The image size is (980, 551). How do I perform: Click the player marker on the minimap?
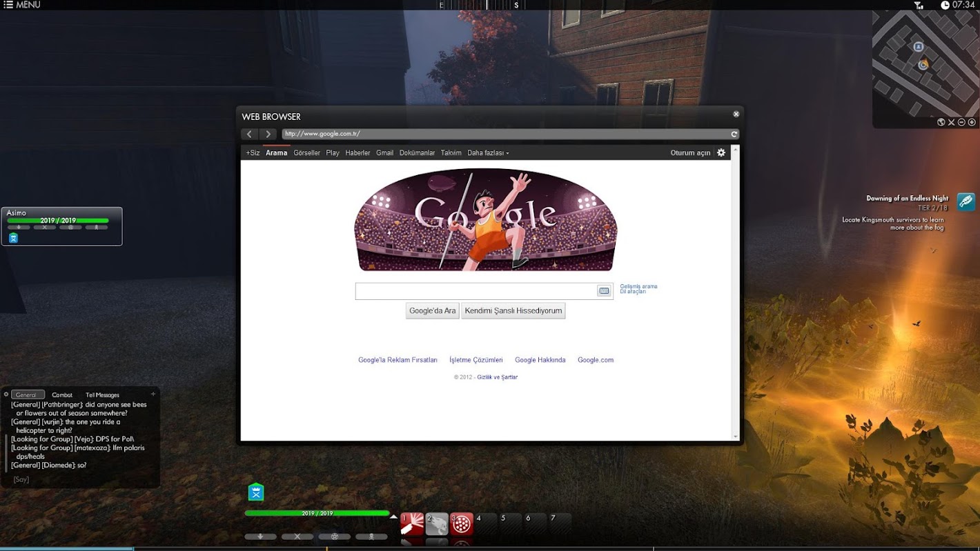[x=923, y=64]
